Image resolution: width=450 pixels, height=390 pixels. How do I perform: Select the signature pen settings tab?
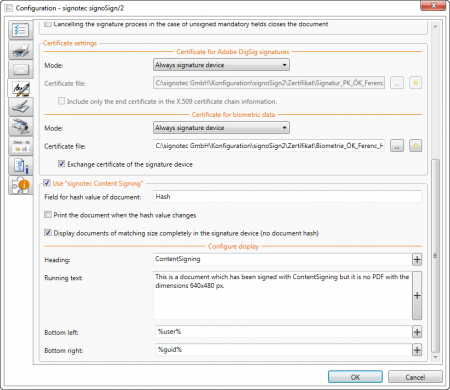pyautogui.click(x=20, y=88)
